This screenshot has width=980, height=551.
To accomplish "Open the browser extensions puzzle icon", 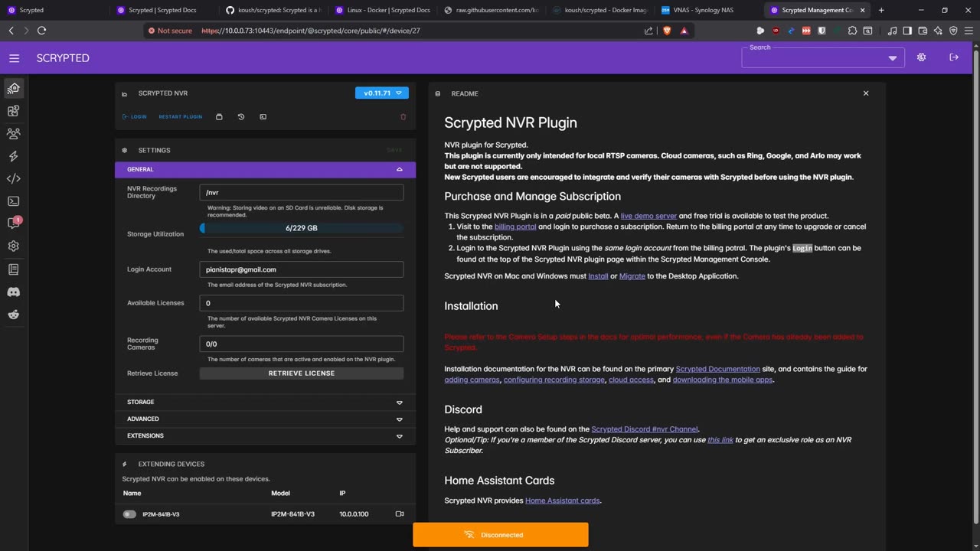I will [851, 31].
